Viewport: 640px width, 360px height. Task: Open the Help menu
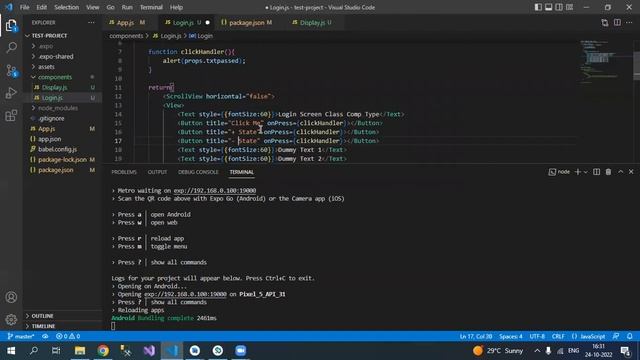[x=176, y=7]
